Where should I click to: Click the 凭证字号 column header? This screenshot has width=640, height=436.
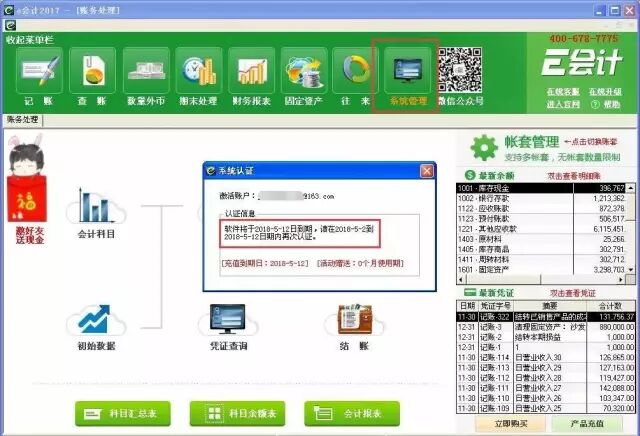(495, 306)
